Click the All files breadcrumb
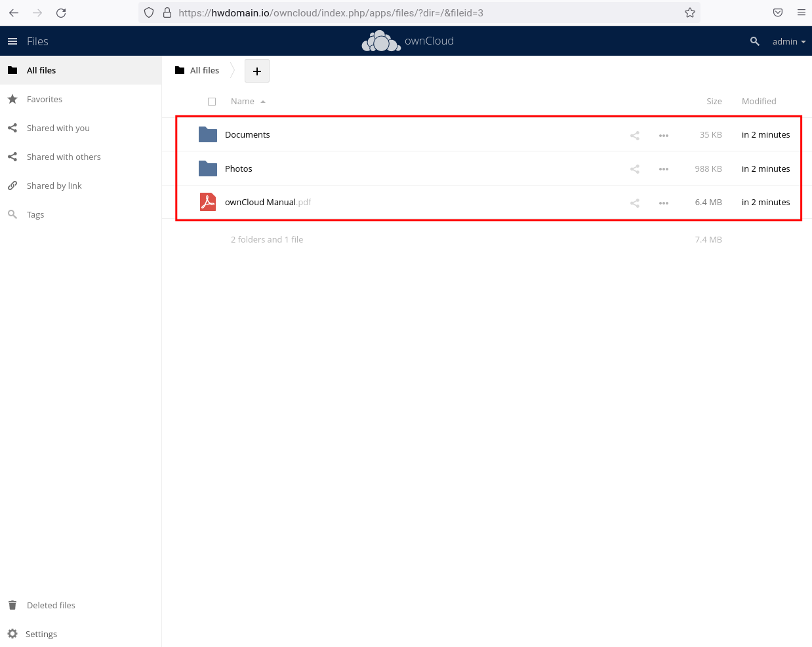The image size is (812, 647). [197, 70]
